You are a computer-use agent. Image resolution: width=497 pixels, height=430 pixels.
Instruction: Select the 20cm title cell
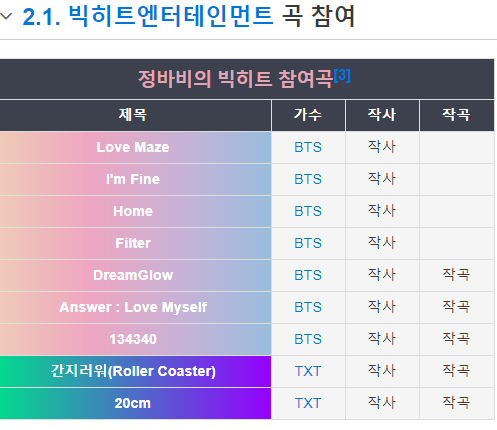pyautogui.click(x=135, y=403)
